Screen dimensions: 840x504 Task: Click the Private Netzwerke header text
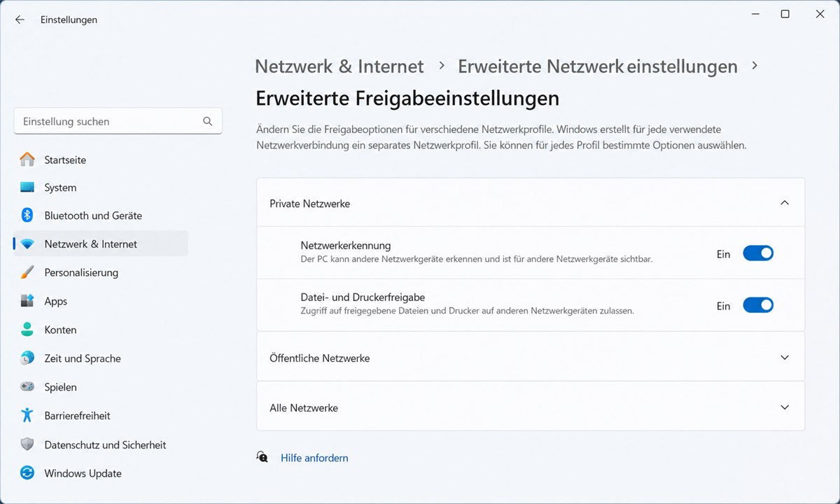tap(309, 204)
